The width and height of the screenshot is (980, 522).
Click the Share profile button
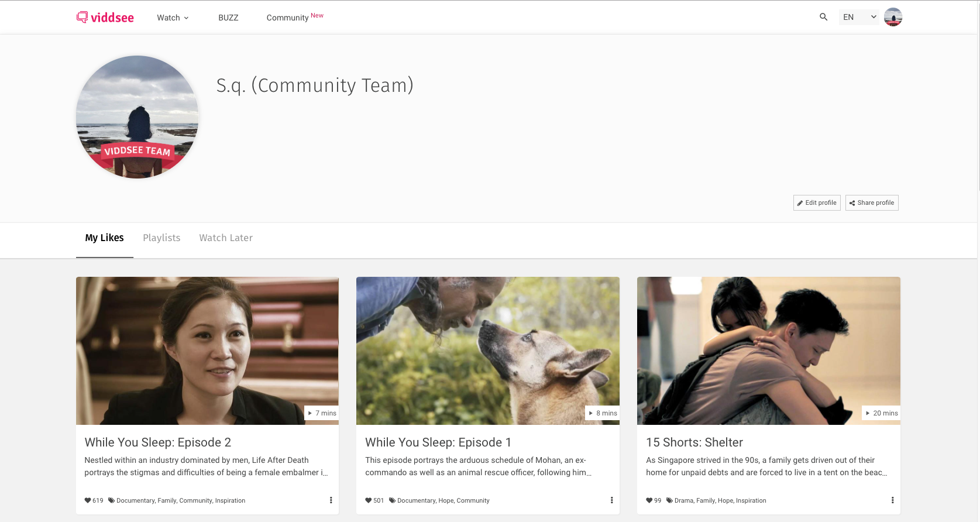click(x=872, y=202)
